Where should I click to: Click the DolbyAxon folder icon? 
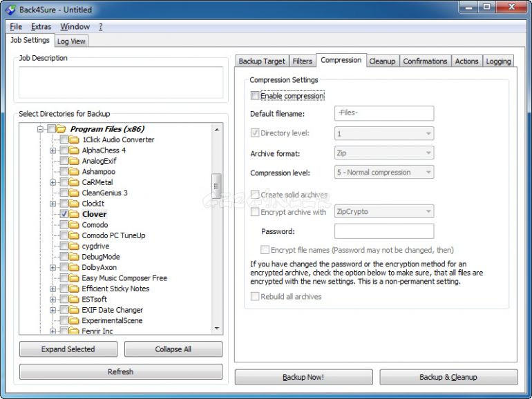coord(75,267)
